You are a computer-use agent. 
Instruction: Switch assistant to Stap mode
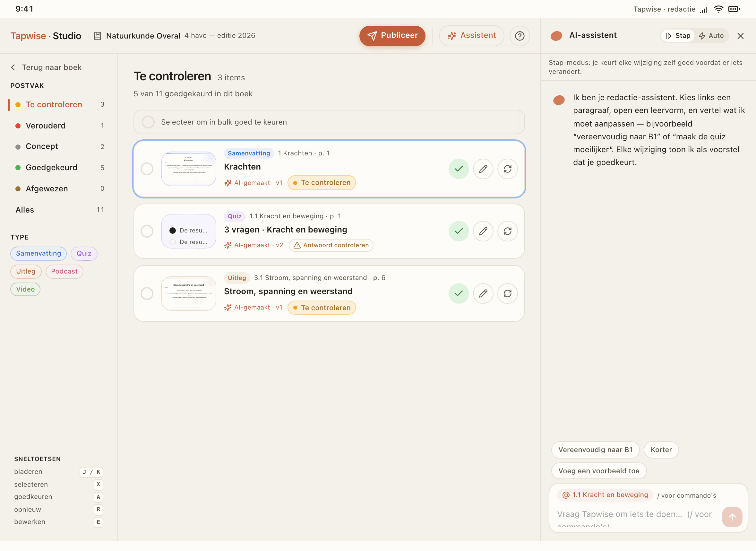678,36
